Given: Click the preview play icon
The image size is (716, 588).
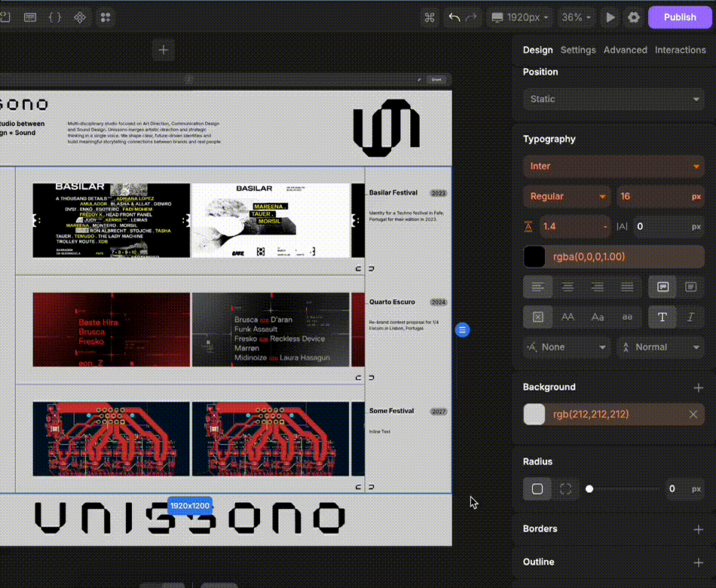Looking at the screenshot, I should pyautogui.click(x=610, y=17).
